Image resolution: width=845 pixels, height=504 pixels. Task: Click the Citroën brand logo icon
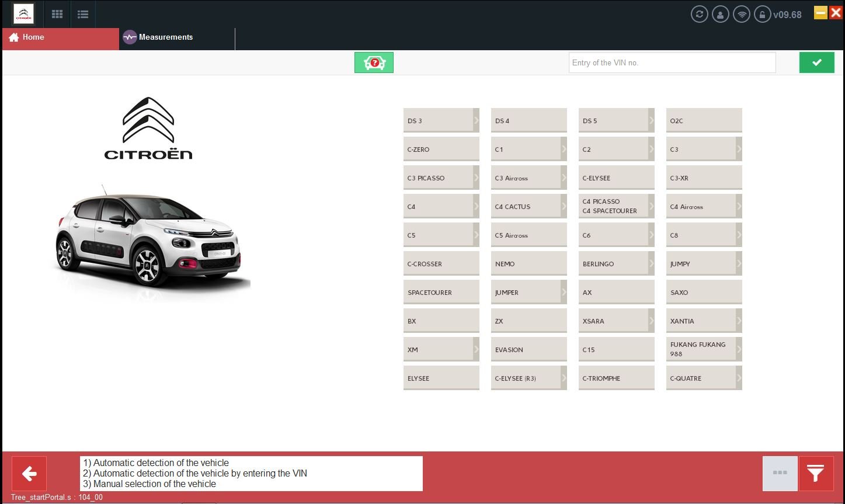(x=23, y=13)
